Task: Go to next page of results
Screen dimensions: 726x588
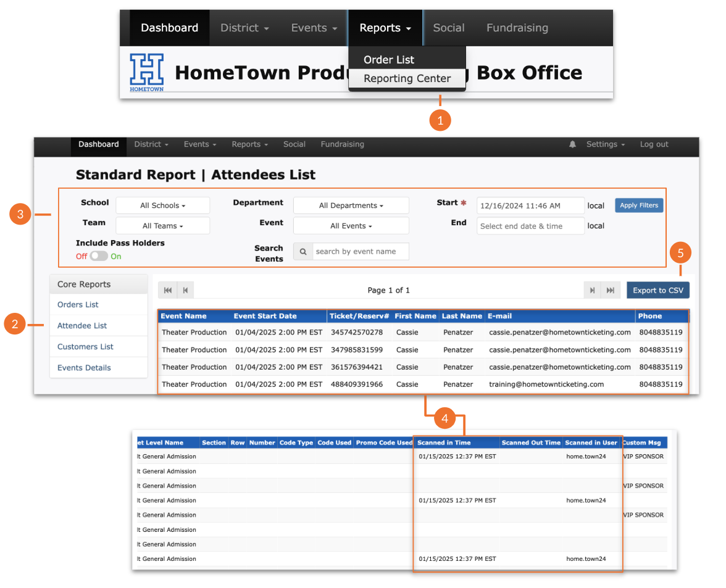Action: click(592, 291)
